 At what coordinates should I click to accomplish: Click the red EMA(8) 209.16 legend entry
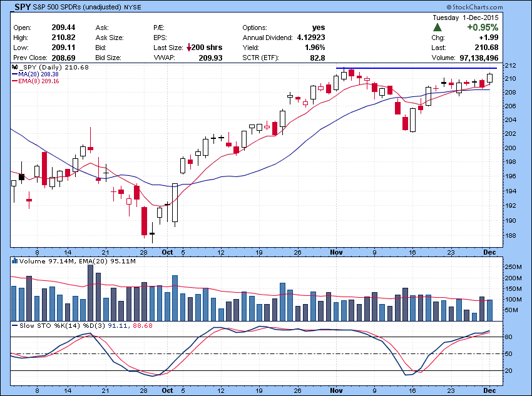tap(35, 81)
